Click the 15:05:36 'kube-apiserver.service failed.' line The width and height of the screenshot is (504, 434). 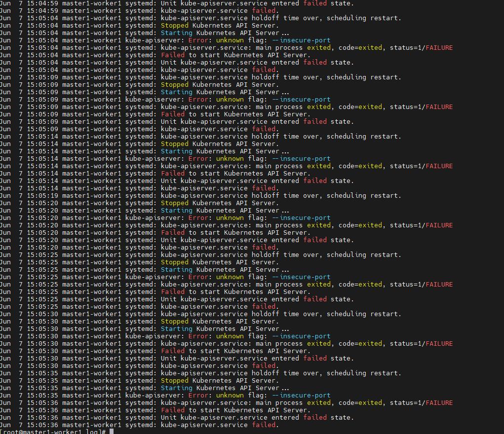click(139, 424)
